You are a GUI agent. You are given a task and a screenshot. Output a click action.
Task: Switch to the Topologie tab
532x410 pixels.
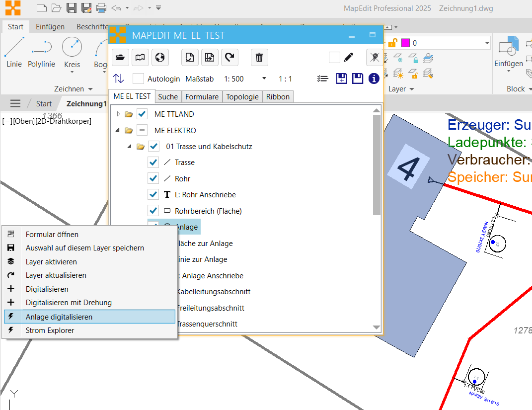point(242,97)
